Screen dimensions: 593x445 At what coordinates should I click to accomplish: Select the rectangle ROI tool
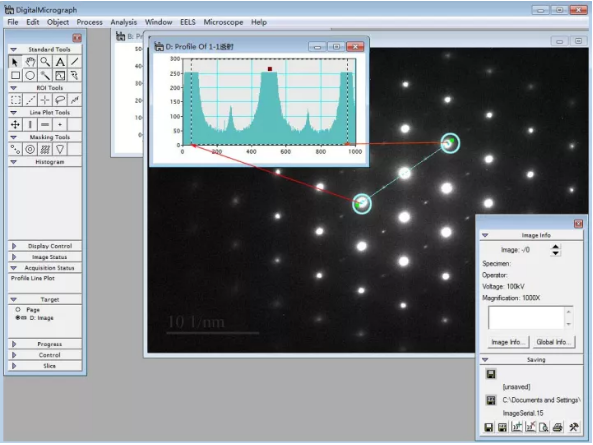16,100
